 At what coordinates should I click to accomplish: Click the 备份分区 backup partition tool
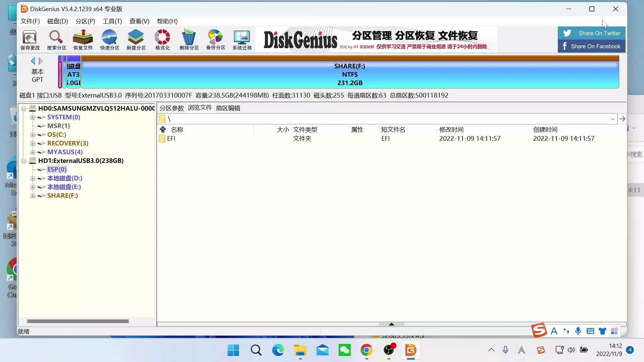215,40
